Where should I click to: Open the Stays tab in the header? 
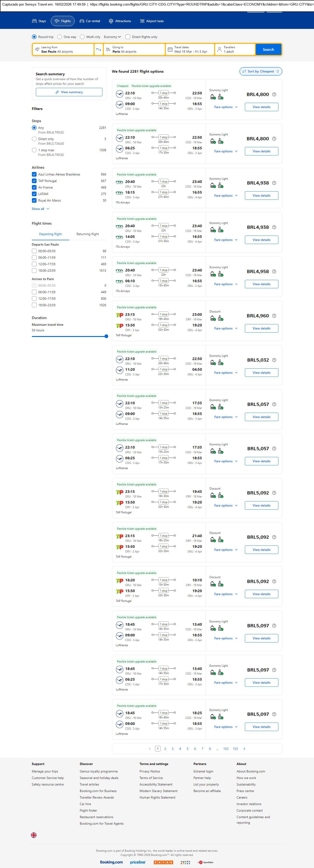[39, 21]
